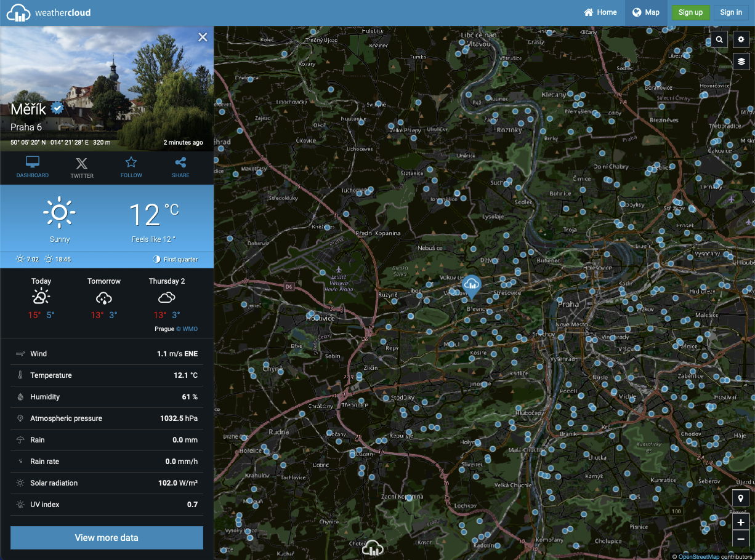
Task: Go to the Home menu item
Action: click(x=600, y=12)
